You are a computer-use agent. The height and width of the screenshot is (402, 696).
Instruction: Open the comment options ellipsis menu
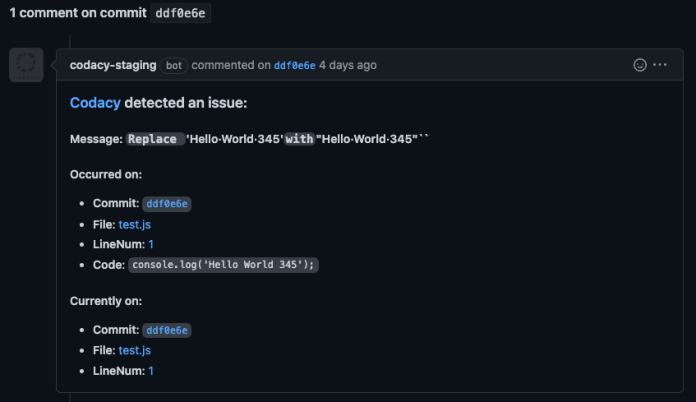point(660,65)
